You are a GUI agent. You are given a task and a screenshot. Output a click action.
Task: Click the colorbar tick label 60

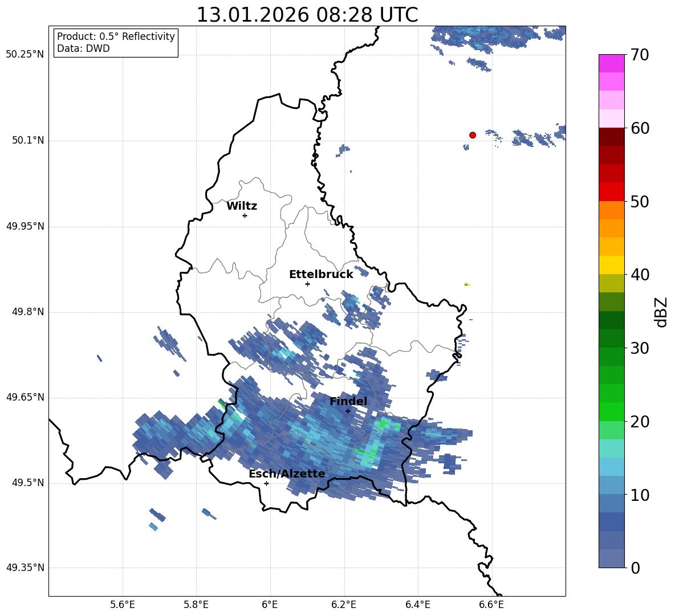point(640,128)
